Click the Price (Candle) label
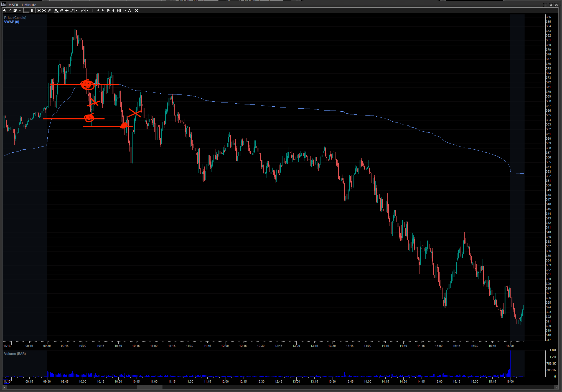 15,17
